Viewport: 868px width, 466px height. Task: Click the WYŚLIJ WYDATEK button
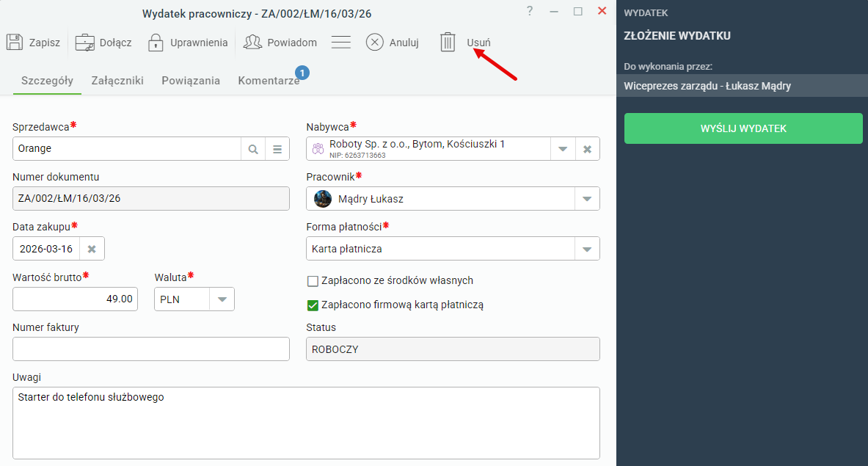(x=743, y=128)
